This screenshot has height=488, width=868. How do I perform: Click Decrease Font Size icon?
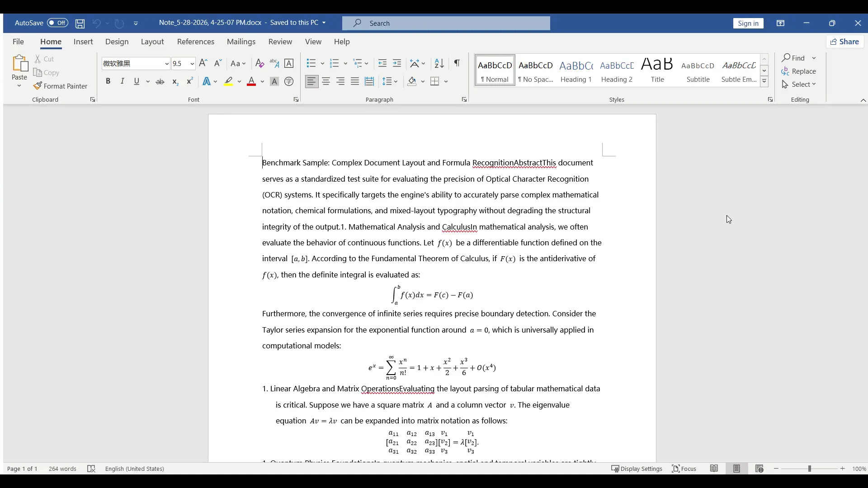218,63
